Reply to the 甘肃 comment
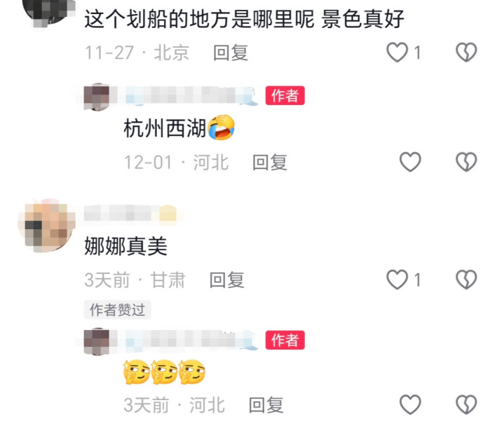 [227, 279]
